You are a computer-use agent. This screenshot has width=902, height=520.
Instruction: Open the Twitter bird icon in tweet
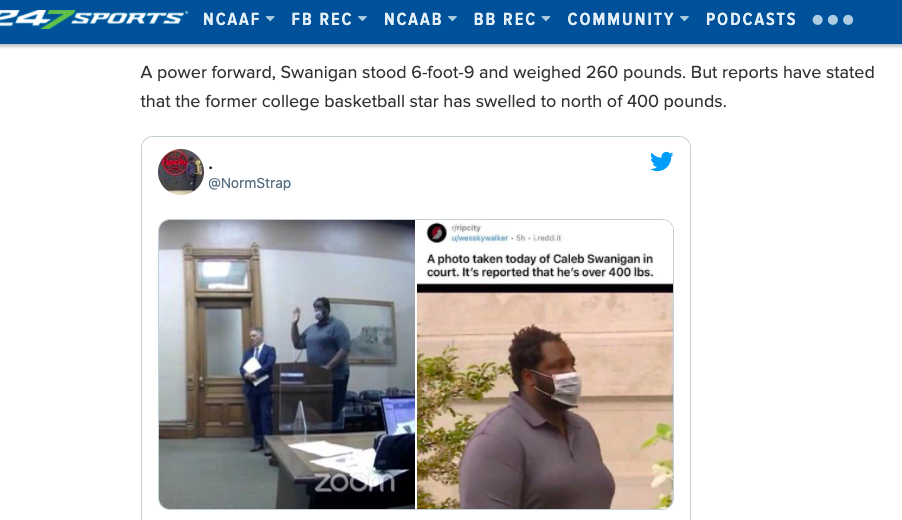point(661,162)
